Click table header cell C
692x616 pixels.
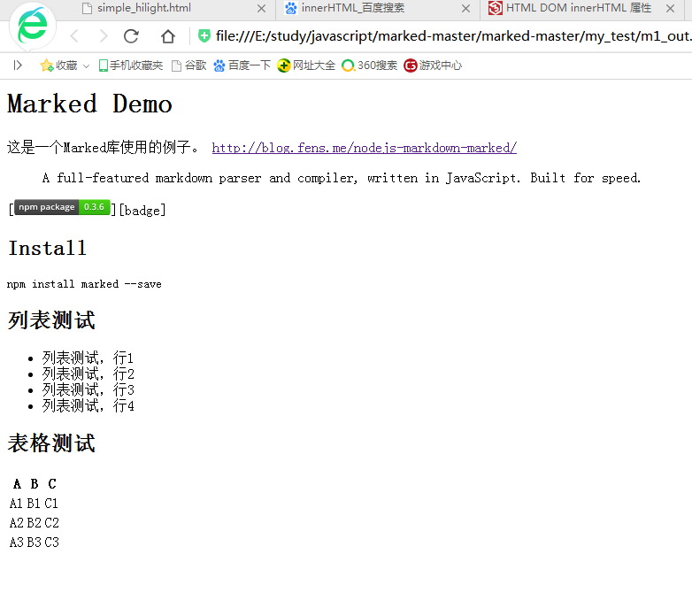(52, 484)
